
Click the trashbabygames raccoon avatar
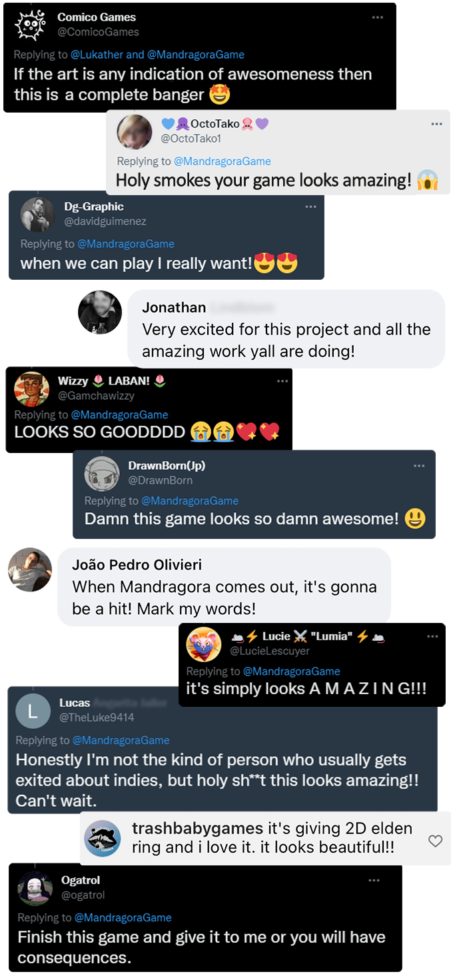click(102, 839)
